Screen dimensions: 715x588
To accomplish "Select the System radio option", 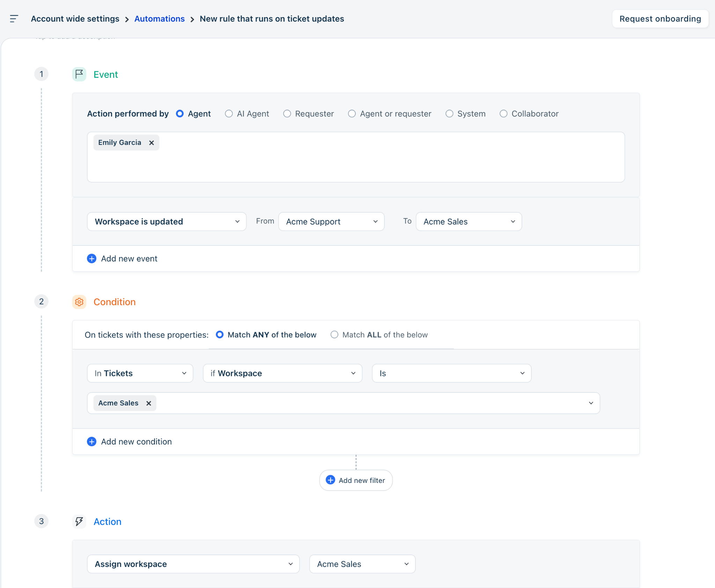I will [x=449, y=114].
